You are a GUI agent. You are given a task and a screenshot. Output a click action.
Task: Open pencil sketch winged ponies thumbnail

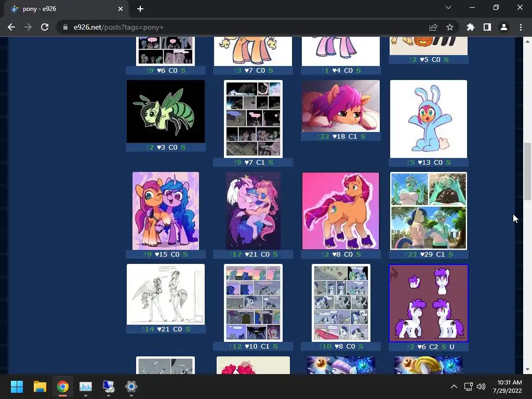tap(166, 295)
